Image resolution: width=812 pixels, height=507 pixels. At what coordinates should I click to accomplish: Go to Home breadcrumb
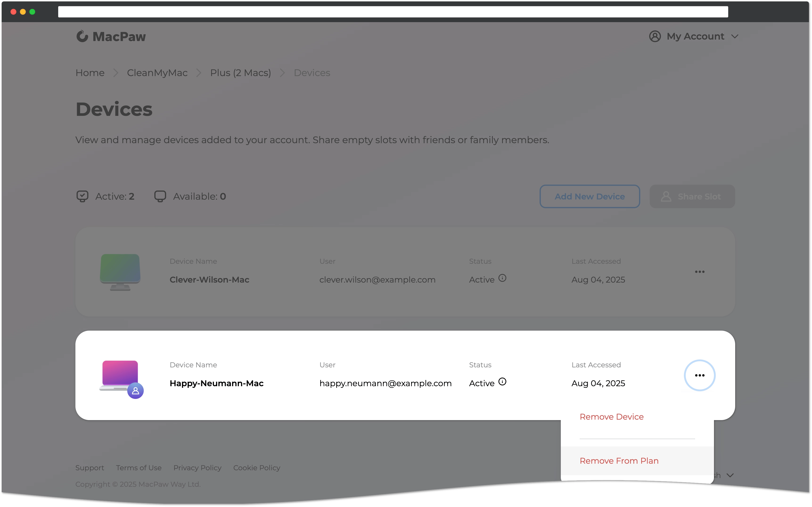pos(90,73)
